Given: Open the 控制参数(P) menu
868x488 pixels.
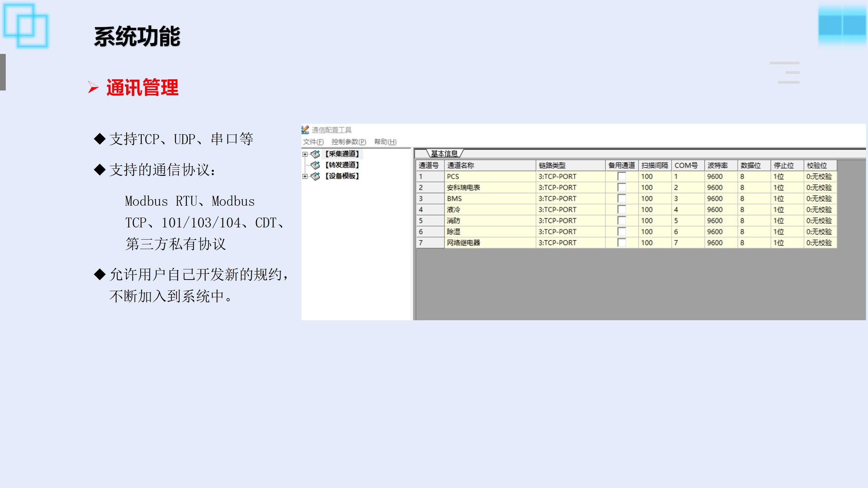Looking at the screenshot, I should [x=349, y=142].
